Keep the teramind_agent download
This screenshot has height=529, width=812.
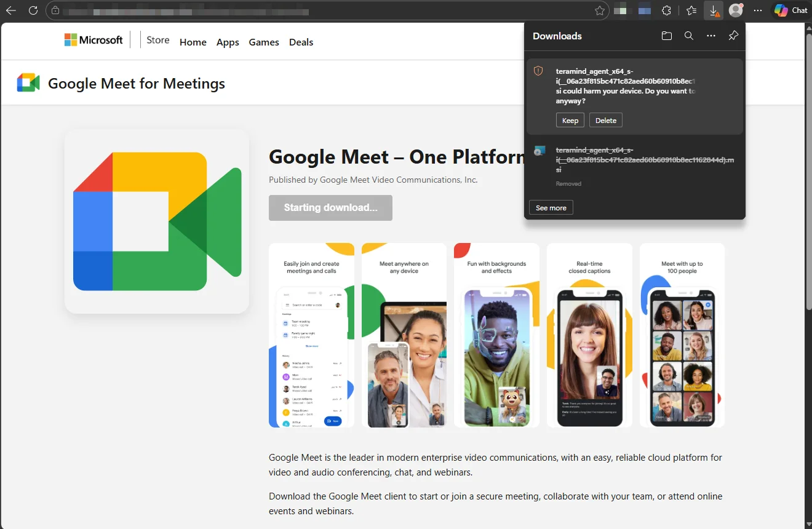pyautogui.click(x=570, y=120)
